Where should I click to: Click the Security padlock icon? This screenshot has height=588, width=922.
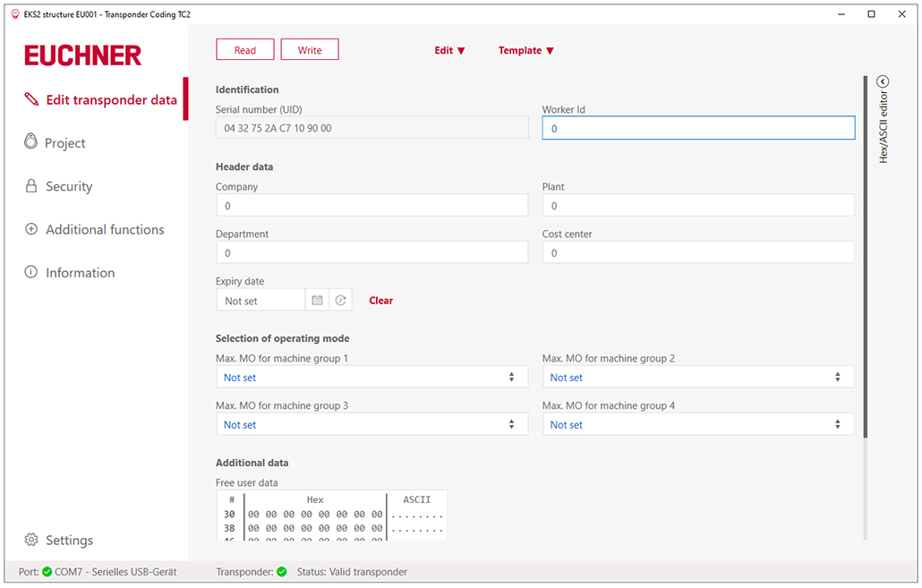(30, 186)
